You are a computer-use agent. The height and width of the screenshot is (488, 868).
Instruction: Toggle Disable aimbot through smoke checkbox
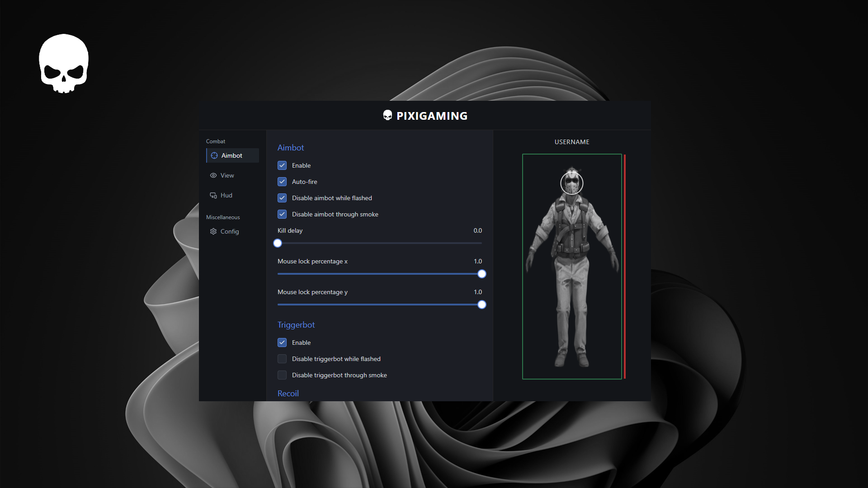[282, 214]
